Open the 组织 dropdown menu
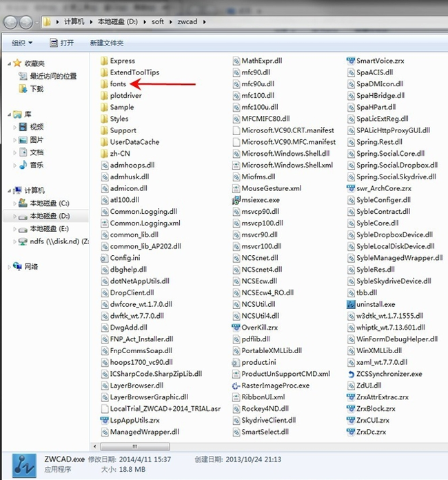The image size is (448, 480). [x=22, y=43]
